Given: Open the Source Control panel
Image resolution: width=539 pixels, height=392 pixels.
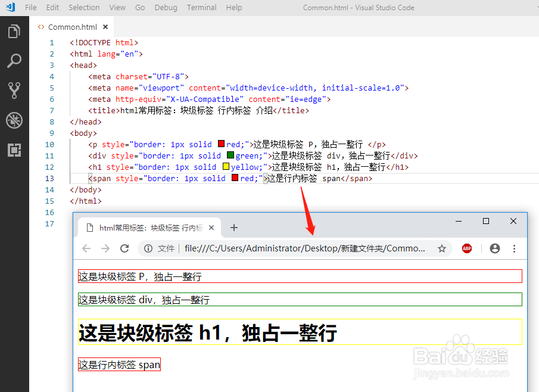Looking at the screenshot, I should coord(14,90).
